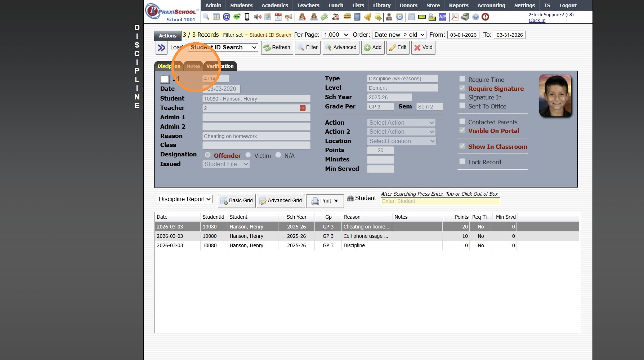Open the Academics menu

[x=274, y=5]
